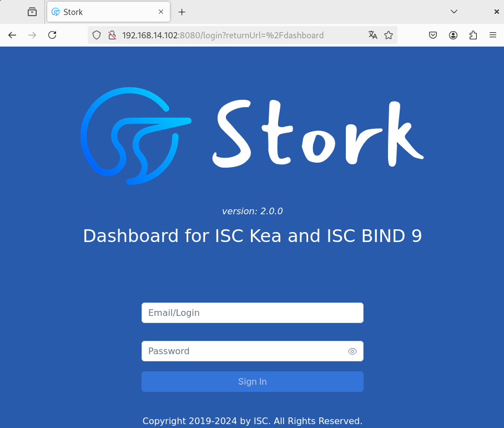Viewport: 504px width, 428px height.
Task: Focus the Email/Login input field
Action: (x=253, y=313)
